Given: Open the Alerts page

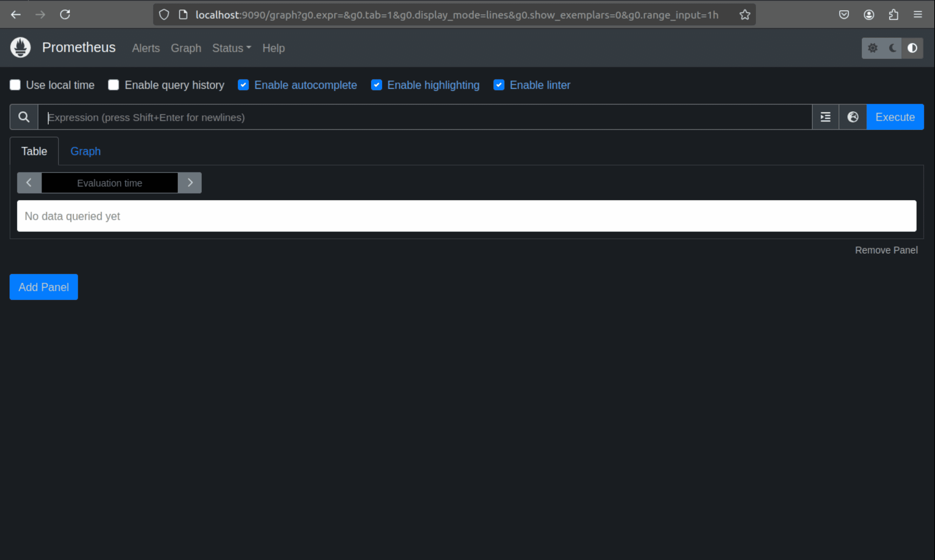Looking at the screenshot, I should [146, 48].
